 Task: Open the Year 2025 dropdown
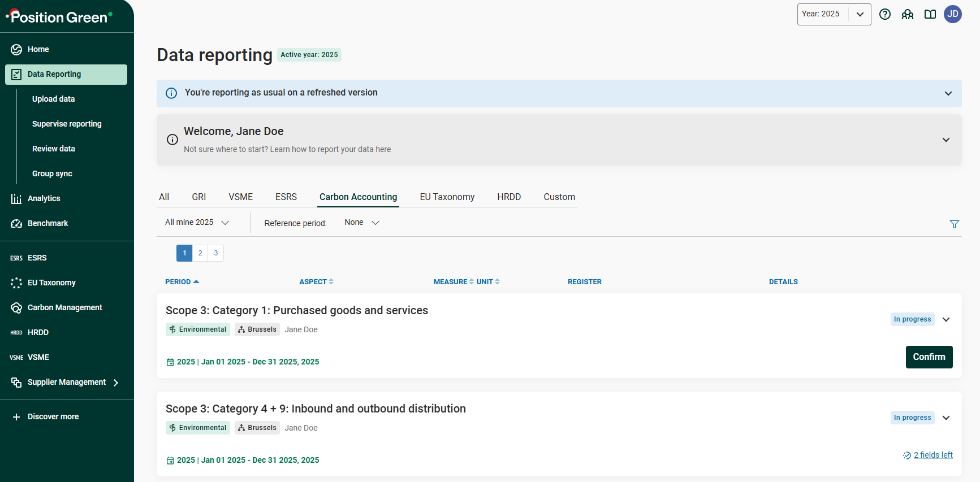834,14
